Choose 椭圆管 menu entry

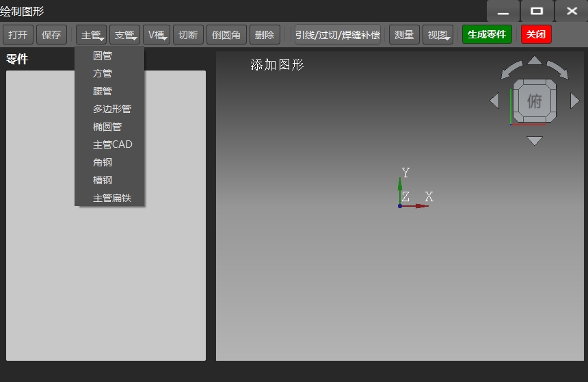coord(109,127)
